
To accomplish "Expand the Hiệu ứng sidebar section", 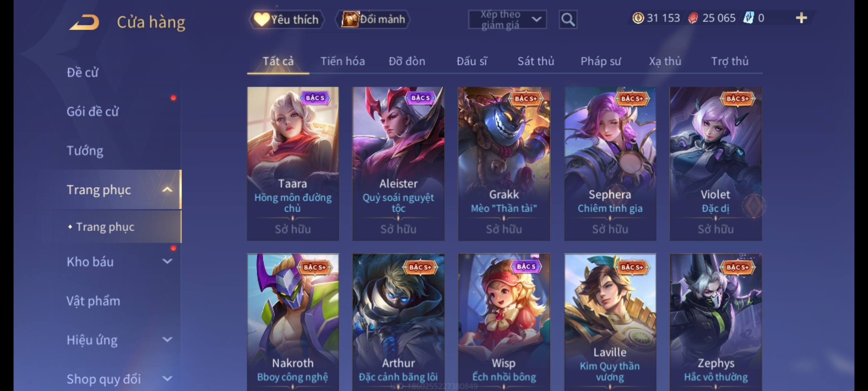I will point(167,340).
